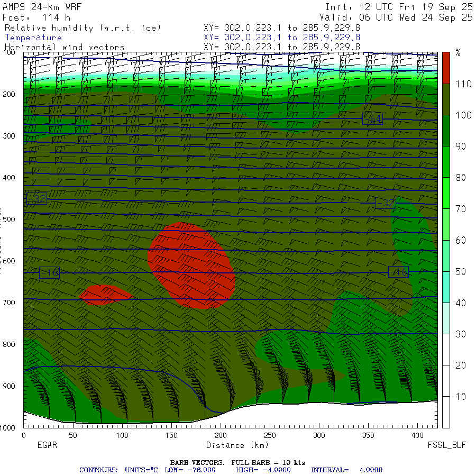The image size is (476, 476).
Task: Click the right -16 contour label
Action: (398, 272)
